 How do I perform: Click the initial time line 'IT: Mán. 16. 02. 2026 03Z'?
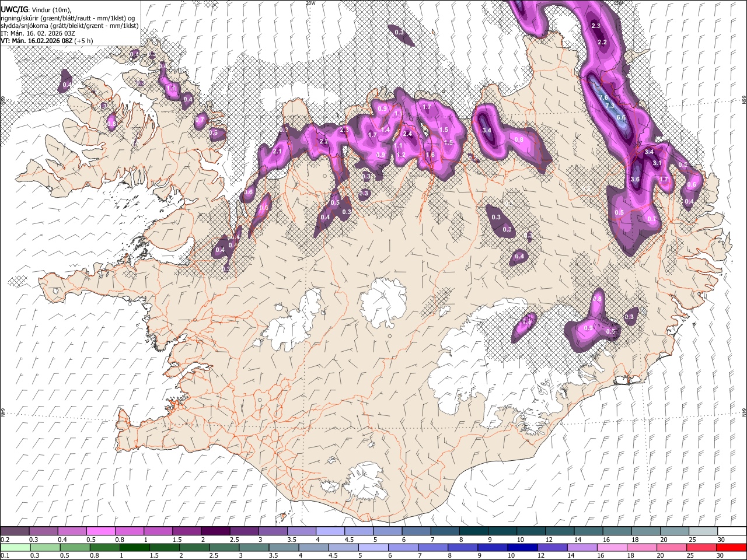point(38,33)
